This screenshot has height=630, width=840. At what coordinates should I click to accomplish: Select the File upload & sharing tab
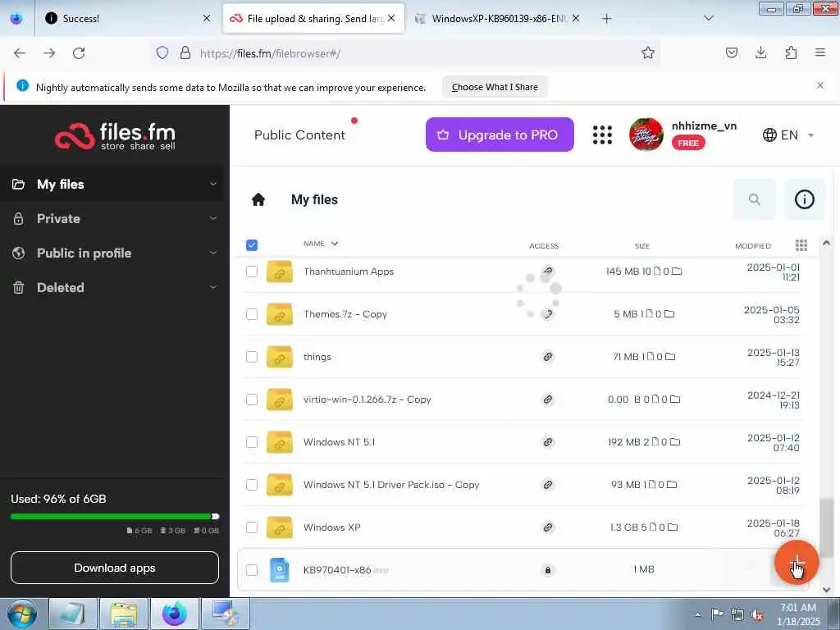(313, 18)
